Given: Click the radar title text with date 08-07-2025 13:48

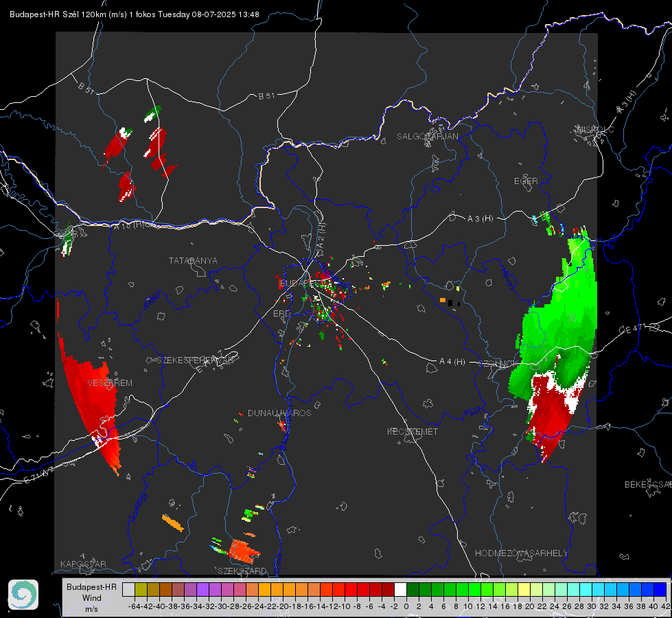Looking at the screenshot, I should (134, 14).
